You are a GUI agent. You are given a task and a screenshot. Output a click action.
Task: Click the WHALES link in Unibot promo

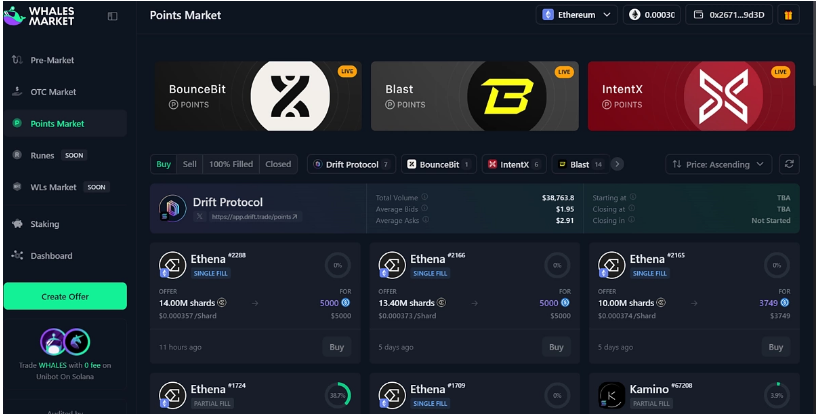[x=53, y=365]
